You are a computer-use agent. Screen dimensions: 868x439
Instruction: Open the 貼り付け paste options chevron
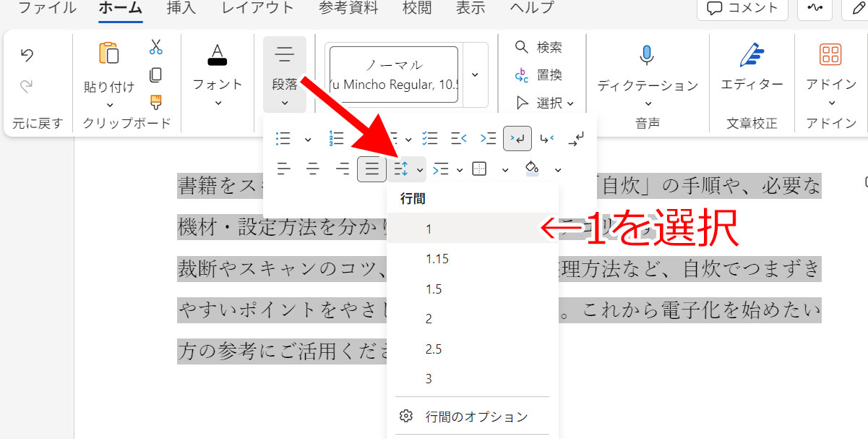point(109,105)
